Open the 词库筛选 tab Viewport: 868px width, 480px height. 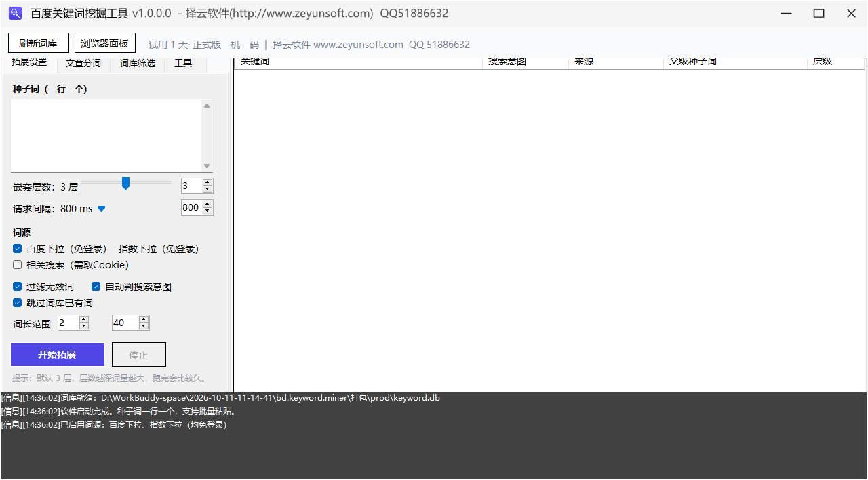[x=138, y=64]
